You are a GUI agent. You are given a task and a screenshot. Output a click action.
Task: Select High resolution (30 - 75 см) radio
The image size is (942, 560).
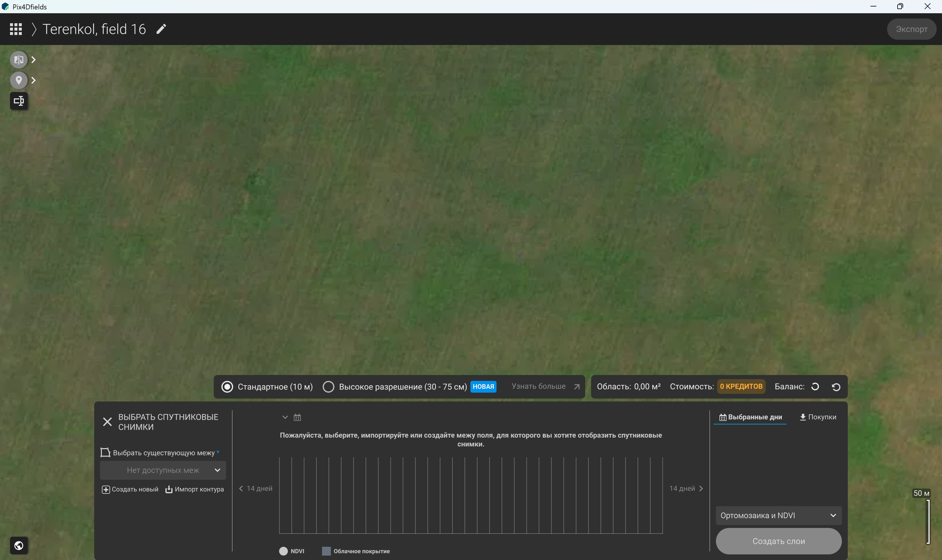click(328, 387)
